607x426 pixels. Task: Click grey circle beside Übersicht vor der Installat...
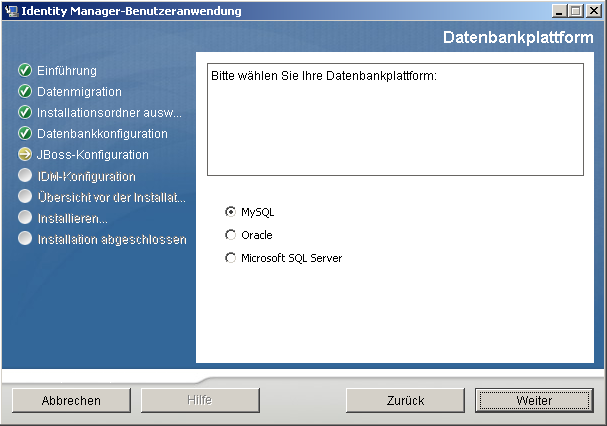click(x=25, y=196)
